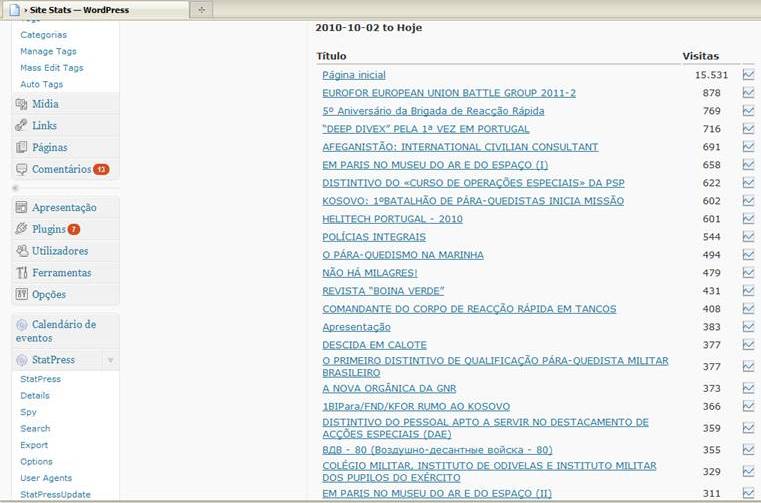Click the Calendário de eventos icon
The height and width of the screenshot is (503, 761).
[21, 324]
